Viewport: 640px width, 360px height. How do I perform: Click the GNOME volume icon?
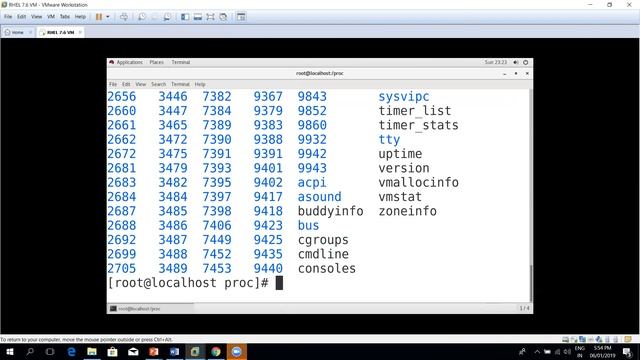pos(516,62)
